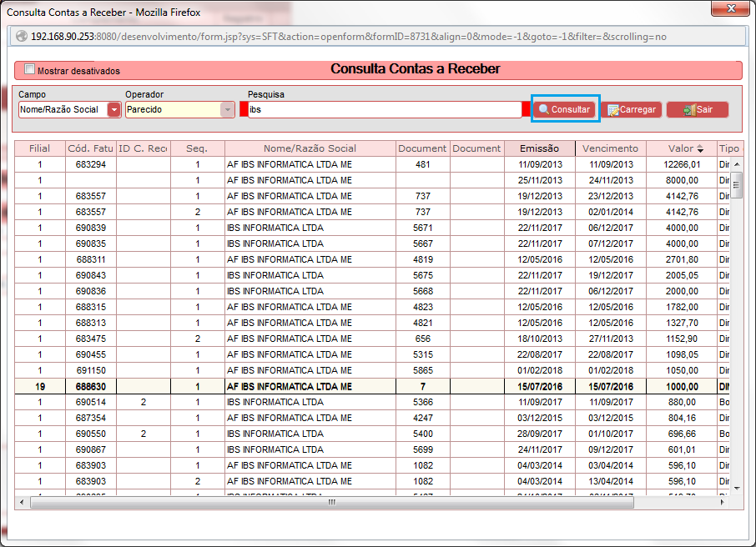Sort by Emissão column header
Image resolution: width=756 pixels, height=547 pixels.
coord(540,148)
